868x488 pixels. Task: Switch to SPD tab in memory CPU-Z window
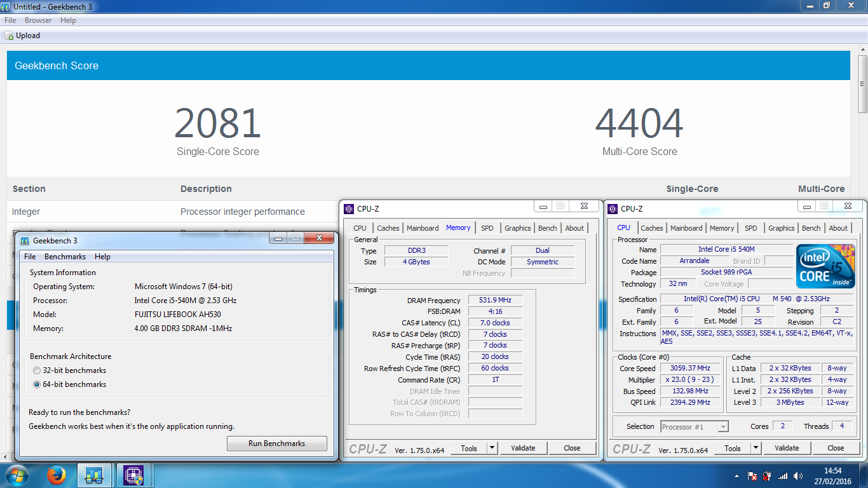point(487,228)
